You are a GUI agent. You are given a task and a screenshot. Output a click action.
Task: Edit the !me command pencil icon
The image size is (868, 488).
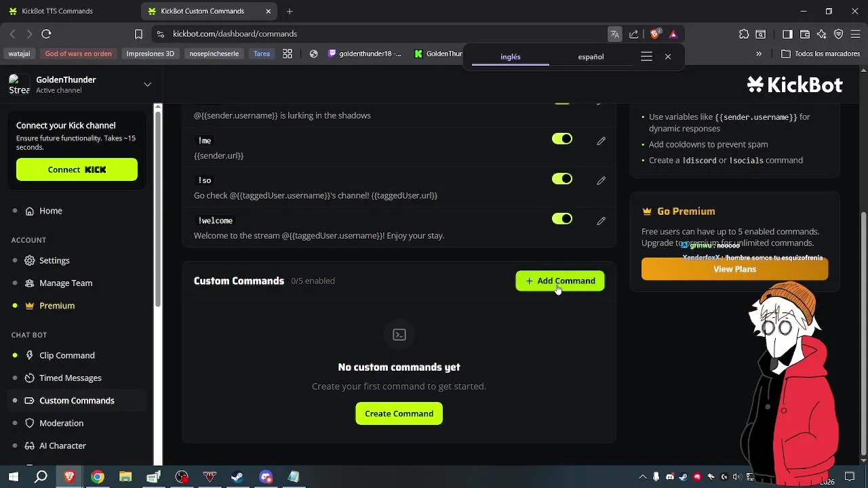(x=601, y=141)
